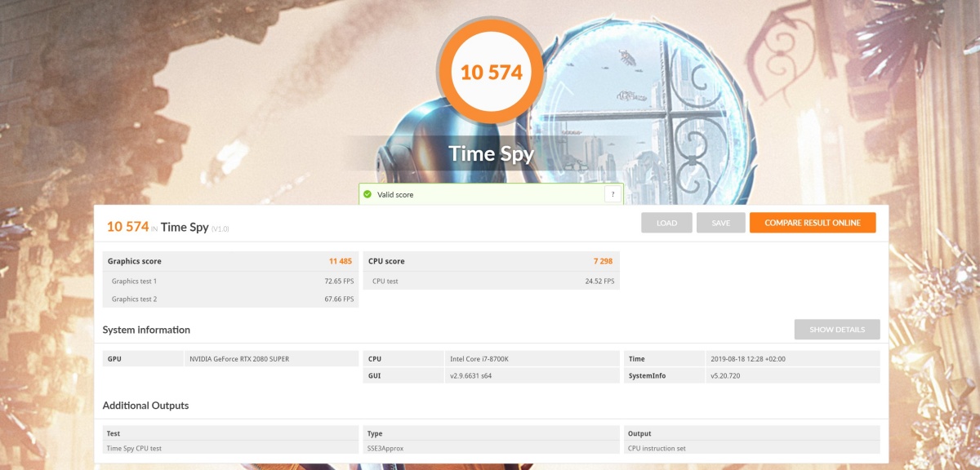Click the "Time Spy CPU test" table cell

pyautogui.click(x=232, y=448)
